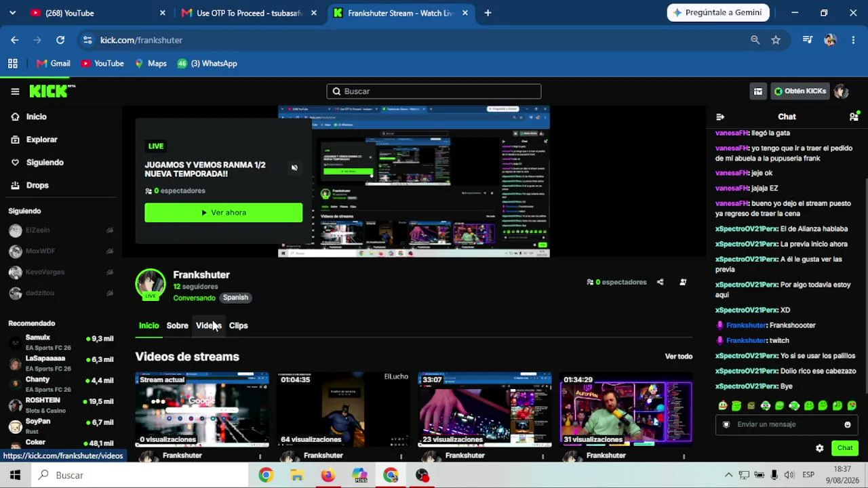Open recommended channel Chanty
This screenshot has height=488, width=868.
pos(61,384)
